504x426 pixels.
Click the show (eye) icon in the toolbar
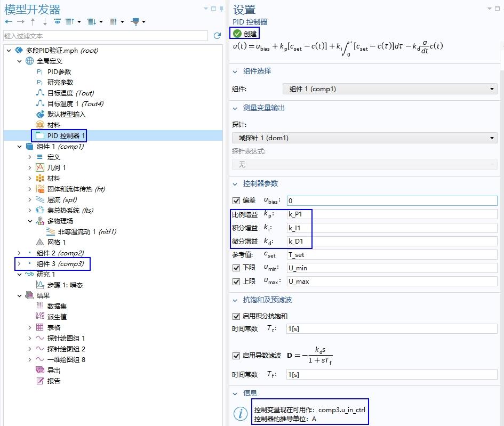pyautogui.click(x=57, y=21)
